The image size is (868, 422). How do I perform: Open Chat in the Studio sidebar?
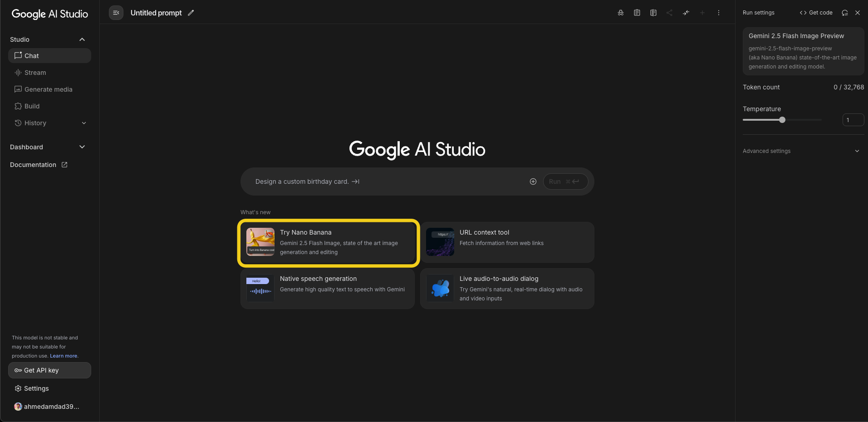49,56
